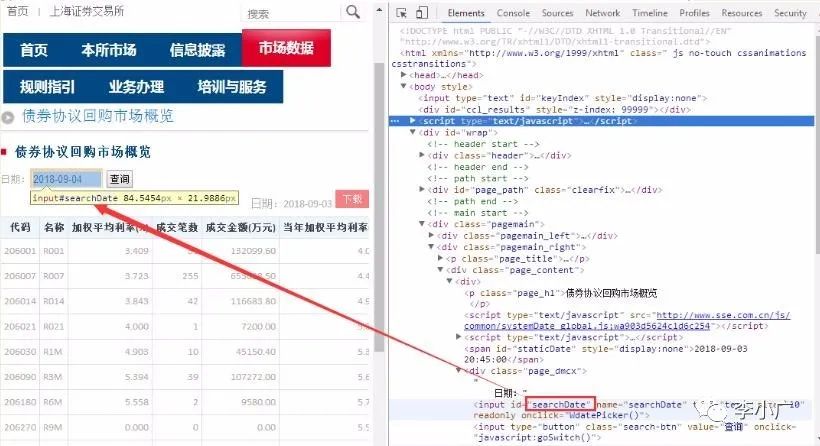Click the 上海证券交易所 breadcrumb link
Screen dimensions: 820x446
[87, 12]
